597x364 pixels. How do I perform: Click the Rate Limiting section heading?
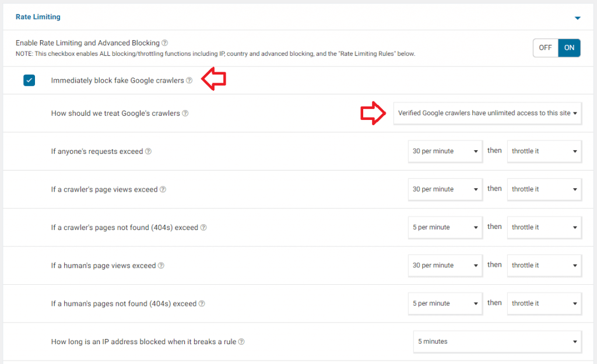click(38, 17)
